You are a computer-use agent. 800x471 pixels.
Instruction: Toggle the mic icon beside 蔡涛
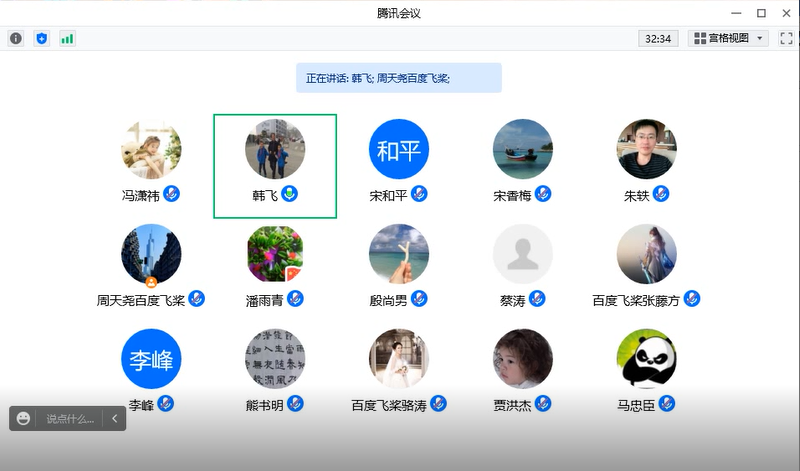tap(538, 299)
